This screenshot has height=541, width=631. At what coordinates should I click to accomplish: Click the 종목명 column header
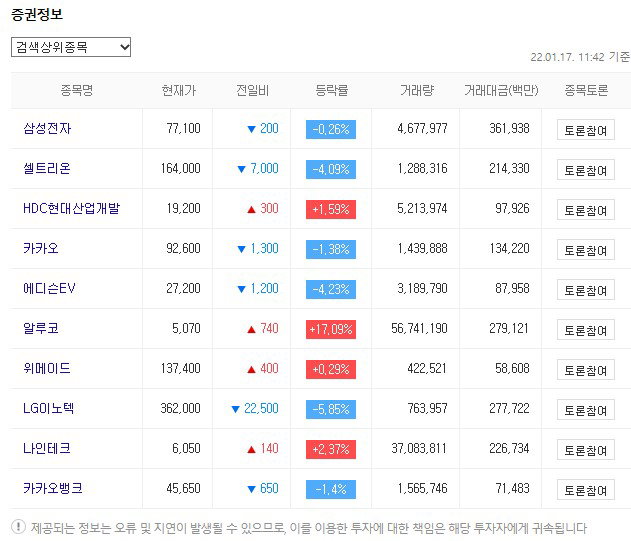(x=76, y=90)
